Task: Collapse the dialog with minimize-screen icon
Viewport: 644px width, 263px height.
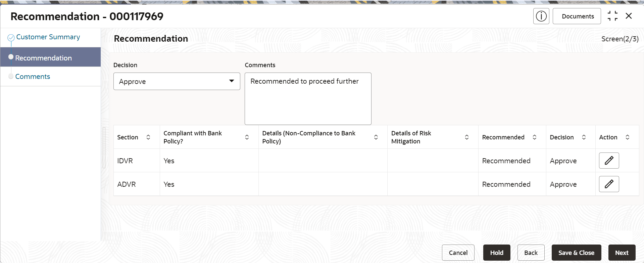Action: (x=612, y=16)
